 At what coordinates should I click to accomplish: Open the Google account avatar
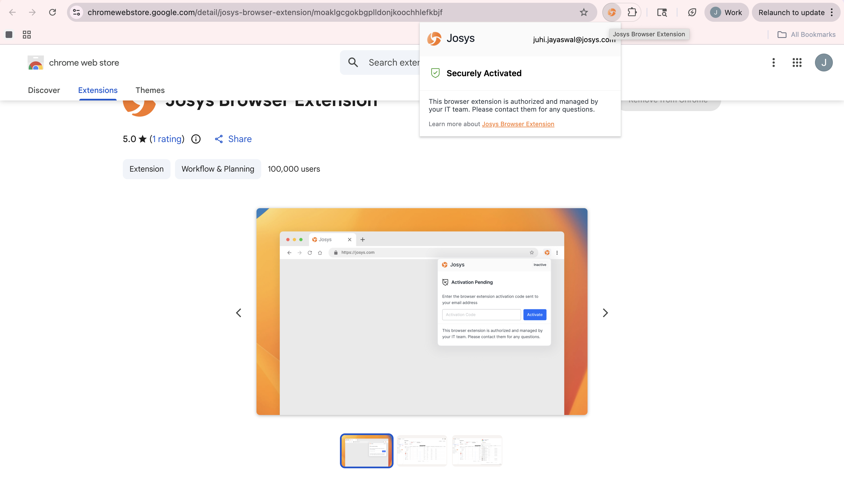pyautogui.click(x=823, y=63)
